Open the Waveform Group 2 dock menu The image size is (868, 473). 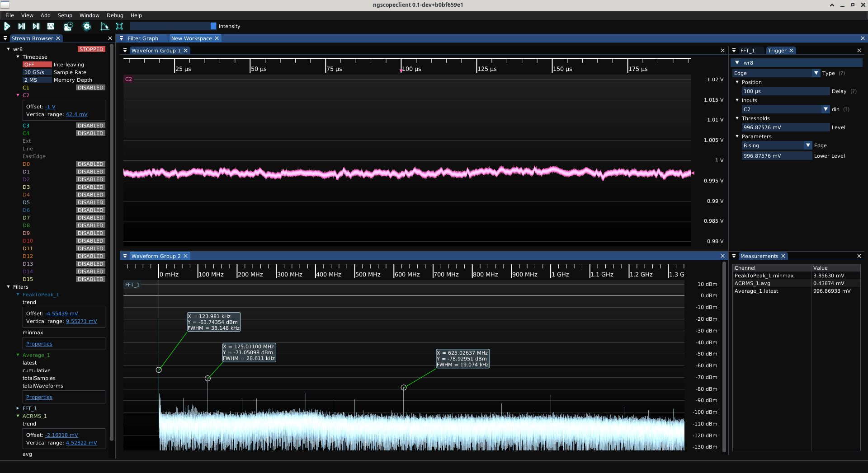coord(125,256)
